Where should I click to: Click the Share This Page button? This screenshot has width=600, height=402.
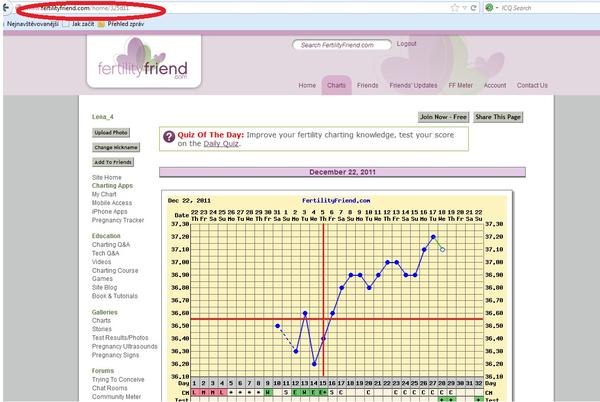click(x=498, y=117)
